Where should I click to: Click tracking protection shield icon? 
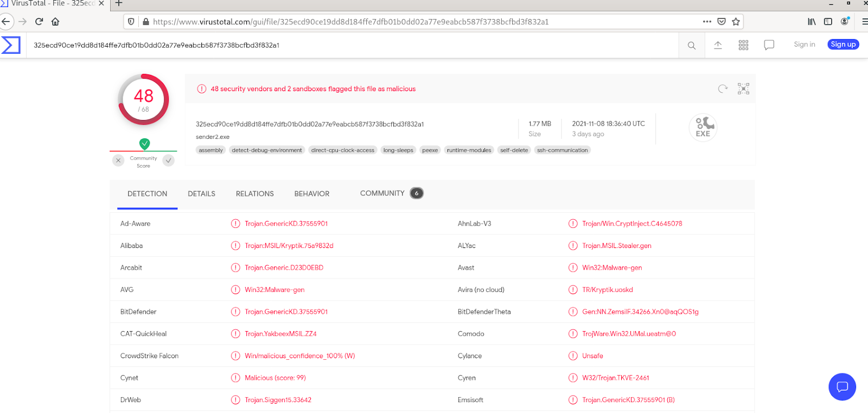tap(131, 22)
